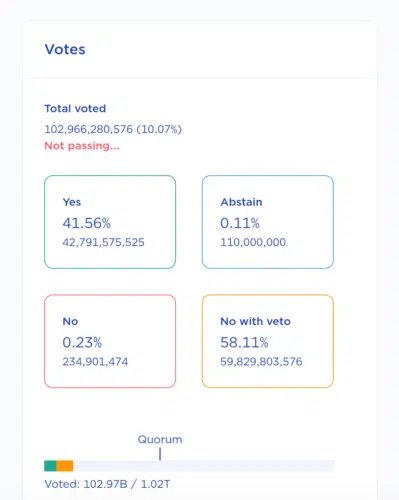Click the No with veto 58.11% value
The height and width of the screenshot is (500, 399).
click(244, 342)
